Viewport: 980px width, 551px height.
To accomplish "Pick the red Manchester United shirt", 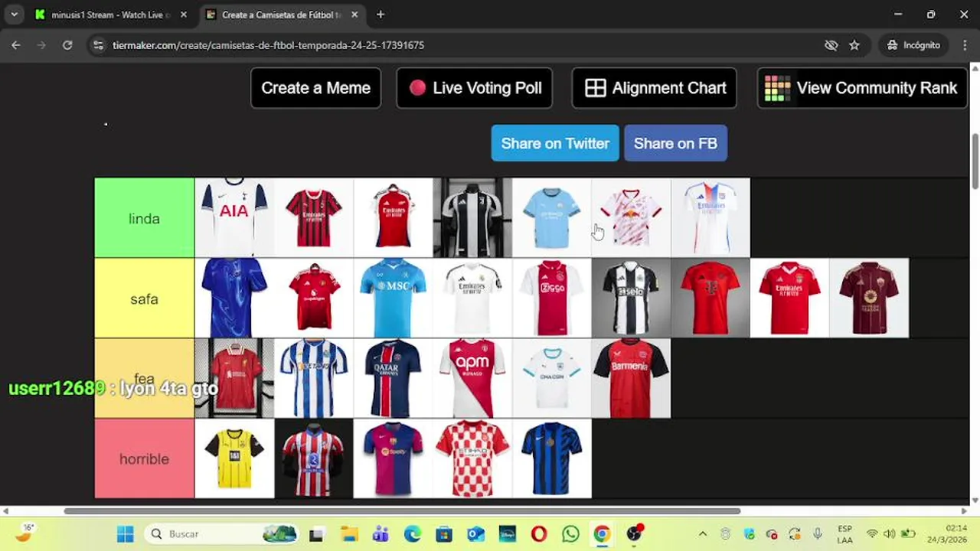I will point(314,298).
